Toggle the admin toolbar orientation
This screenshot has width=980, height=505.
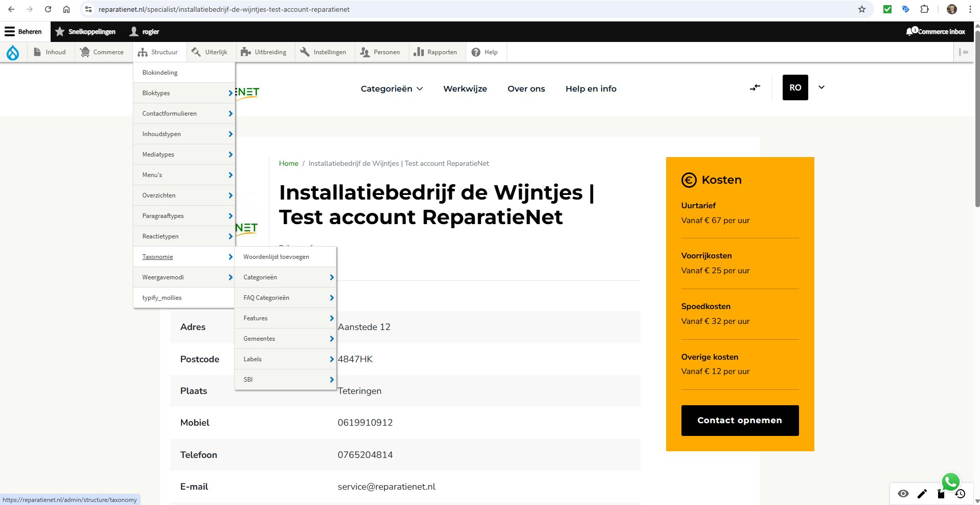click(964, 52)
